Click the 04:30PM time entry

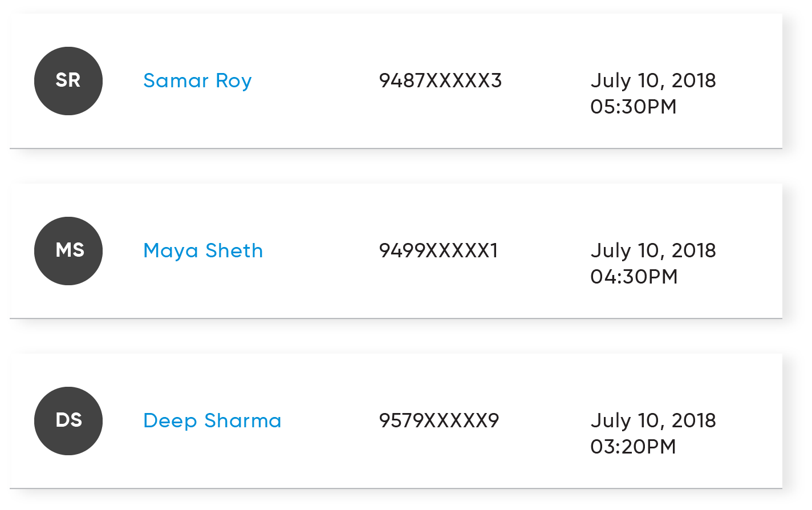tap(634, 277)
